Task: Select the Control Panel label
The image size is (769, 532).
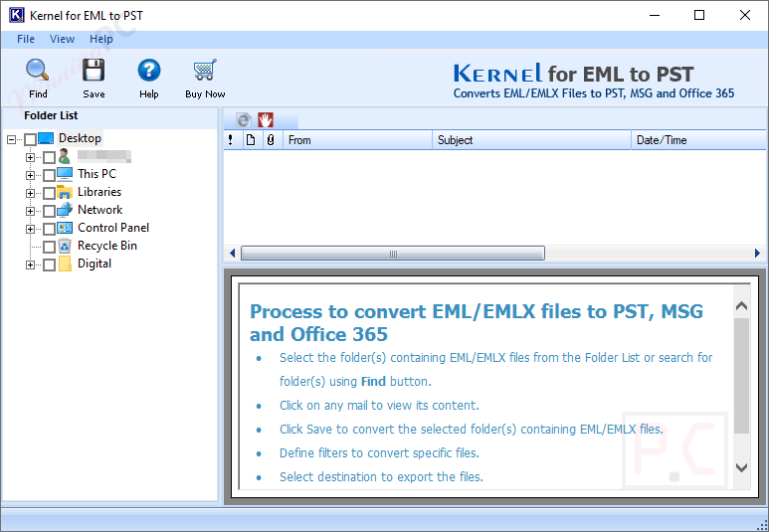Action: tap(113, 228)
